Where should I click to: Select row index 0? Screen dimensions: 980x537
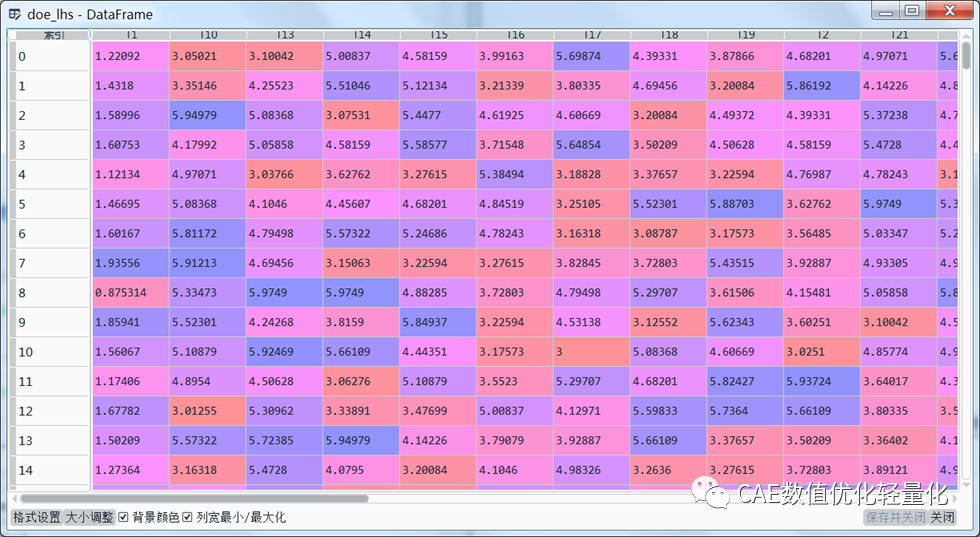51,56
